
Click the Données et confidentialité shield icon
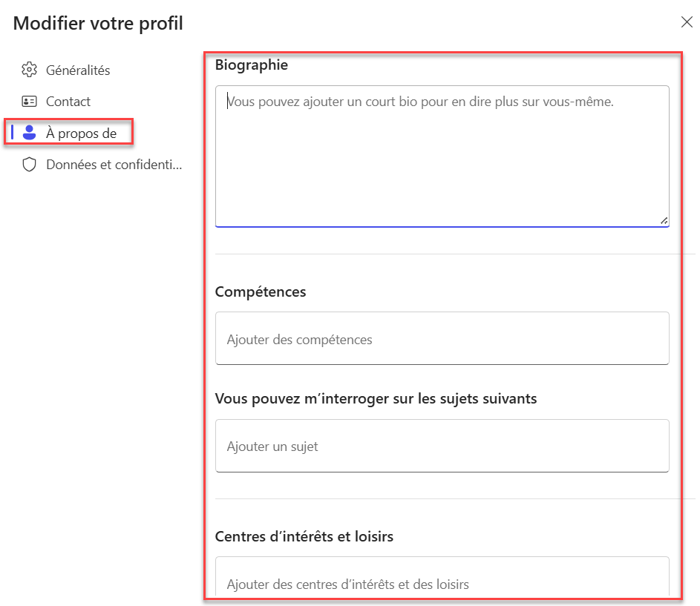point(30,164)
